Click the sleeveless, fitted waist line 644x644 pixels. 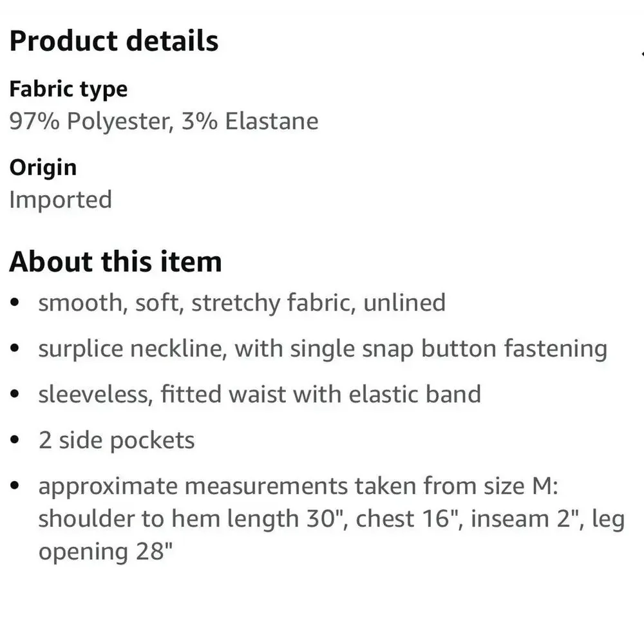(259, 394)
